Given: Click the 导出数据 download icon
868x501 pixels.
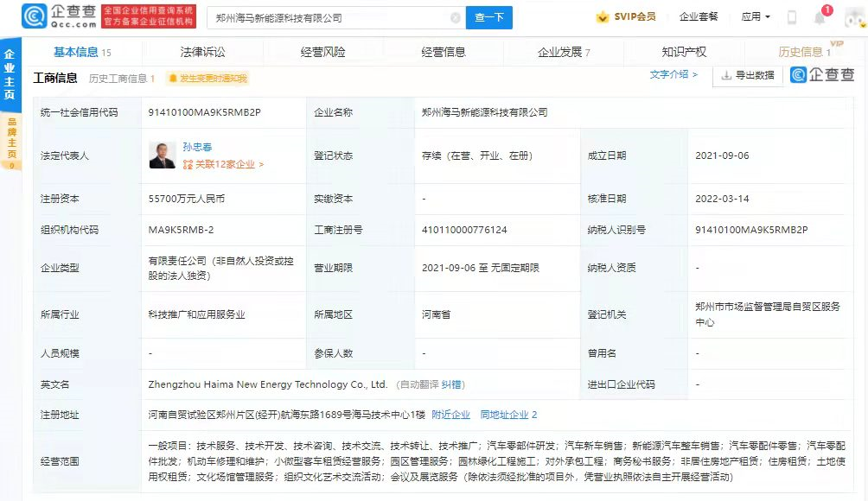Looking at the screenshot, I should (726, 75).
